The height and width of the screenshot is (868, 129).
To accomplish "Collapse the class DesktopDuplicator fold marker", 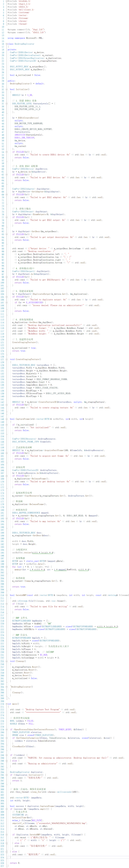I will (6, 44).
